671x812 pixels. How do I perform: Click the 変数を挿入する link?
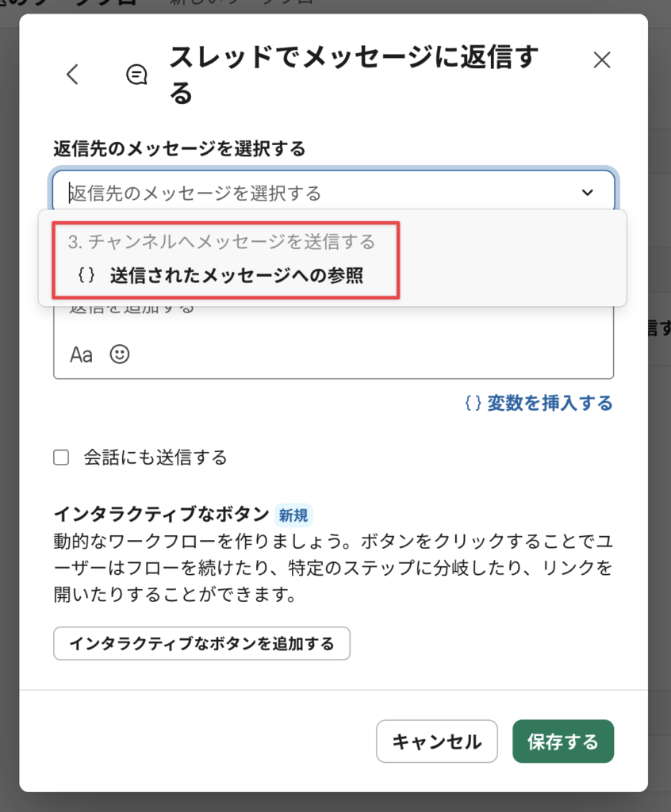(x=539, y=404)
